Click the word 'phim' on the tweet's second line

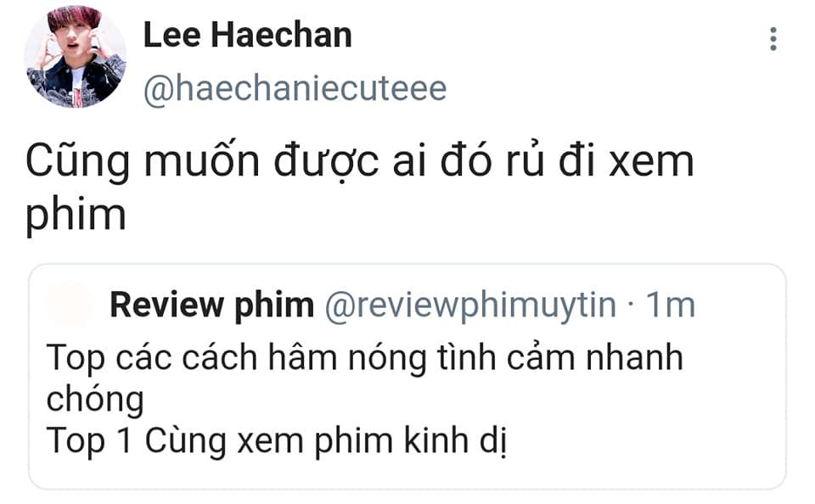click(76, 216)
